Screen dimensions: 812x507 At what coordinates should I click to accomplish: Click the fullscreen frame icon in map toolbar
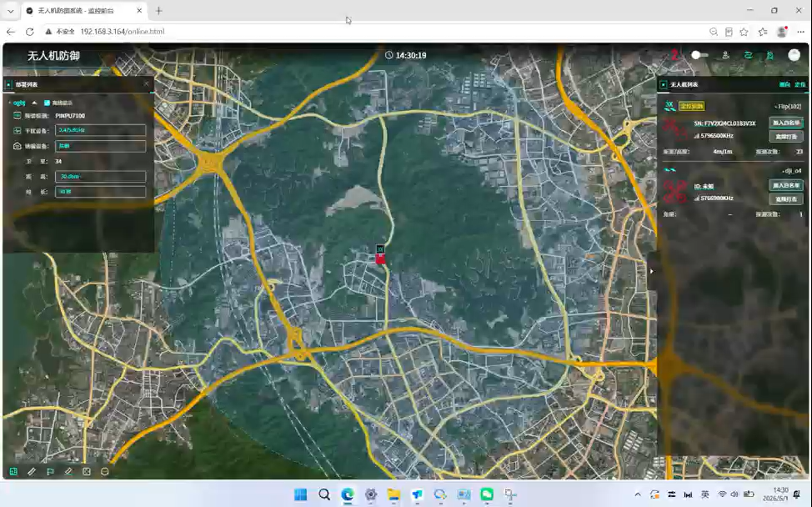tap(87, 472)
